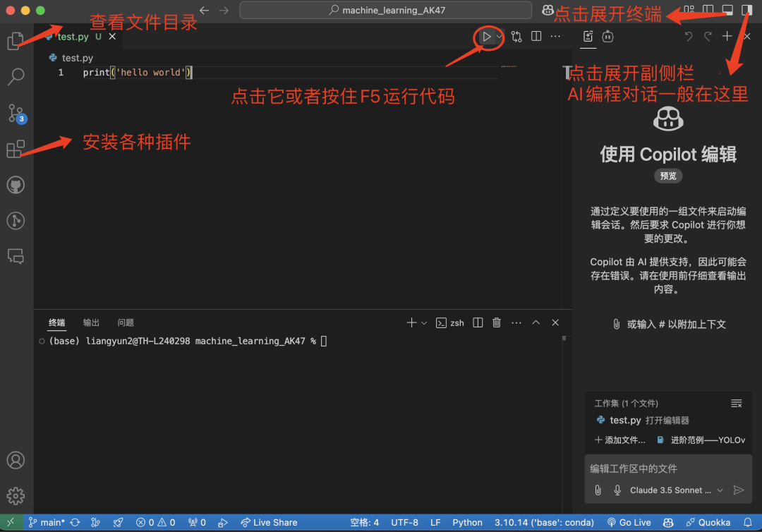The image size is (762, 532).
Task: Close the Copilot secondary side bar
Action: pos(747,37)
